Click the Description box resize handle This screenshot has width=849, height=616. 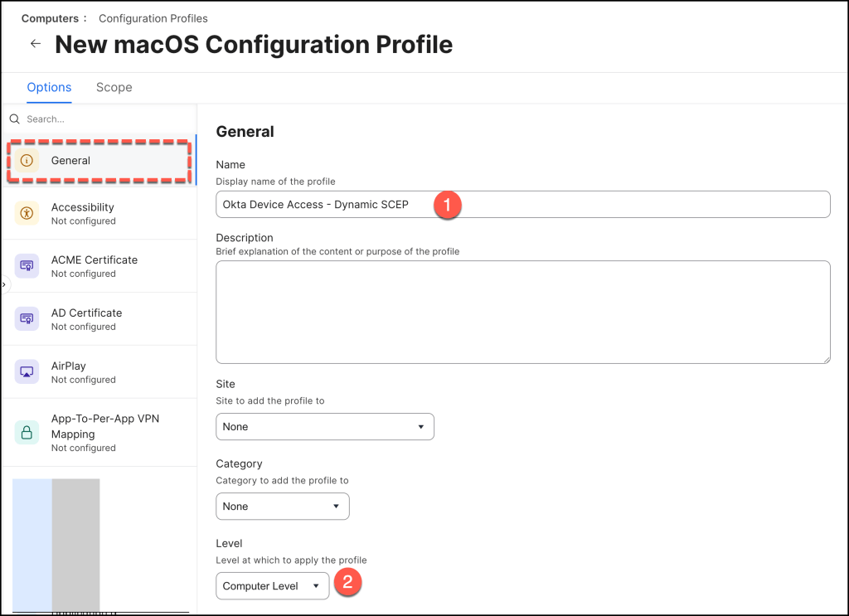[x=826, y=359]
